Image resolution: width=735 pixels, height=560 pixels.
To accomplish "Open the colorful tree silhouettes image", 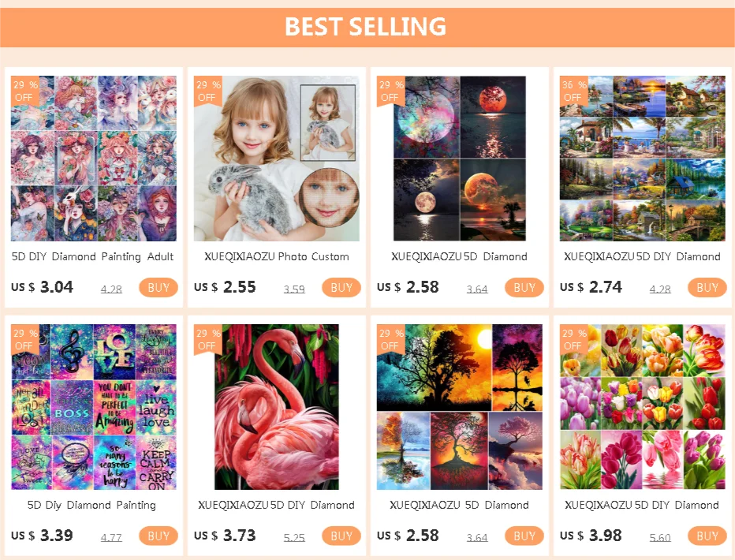I will click(459, 407).
